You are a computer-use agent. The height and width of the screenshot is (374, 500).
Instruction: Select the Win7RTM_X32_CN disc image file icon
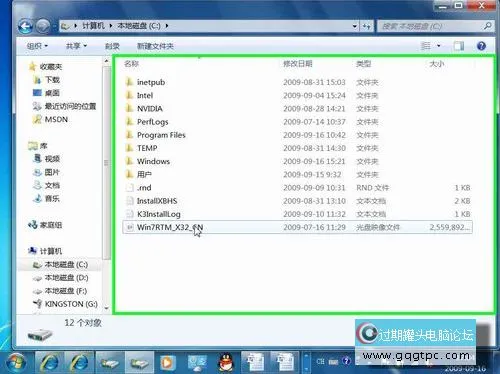coord(129,227)
